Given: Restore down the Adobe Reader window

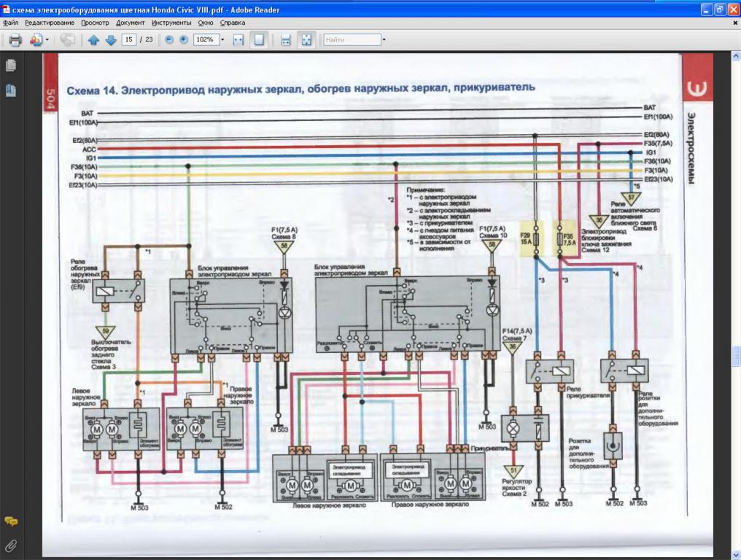Looking at the screenshot, I should click(x=720, y=9).
